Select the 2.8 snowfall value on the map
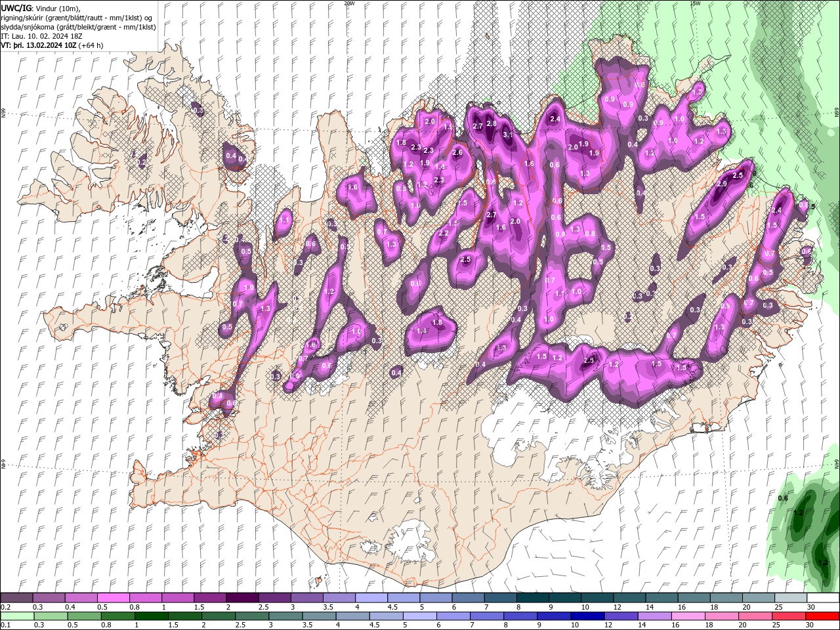The width and height of the screenshot is (840, 630). (x=491, y=123)
